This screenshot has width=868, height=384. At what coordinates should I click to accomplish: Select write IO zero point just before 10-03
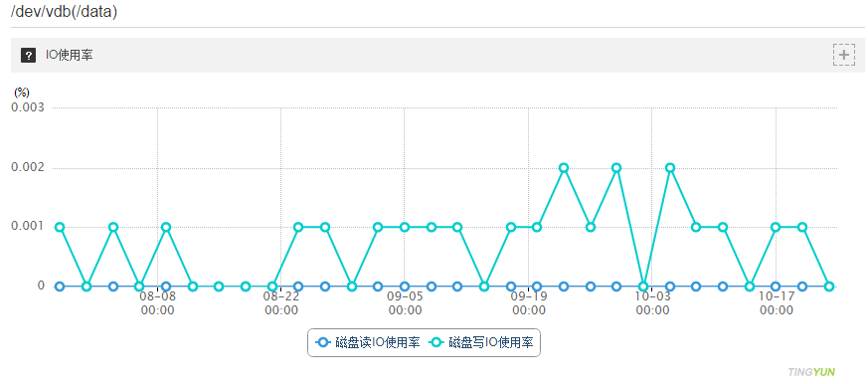click(x=643, y=287)
